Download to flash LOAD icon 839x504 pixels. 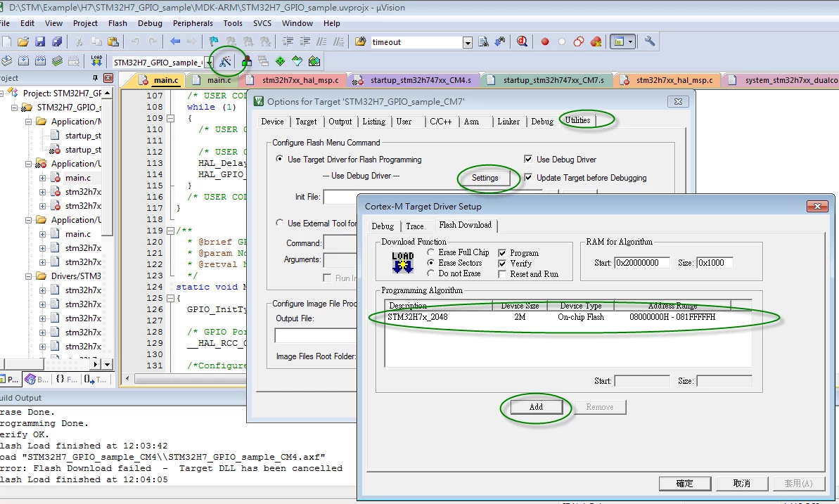96,61
